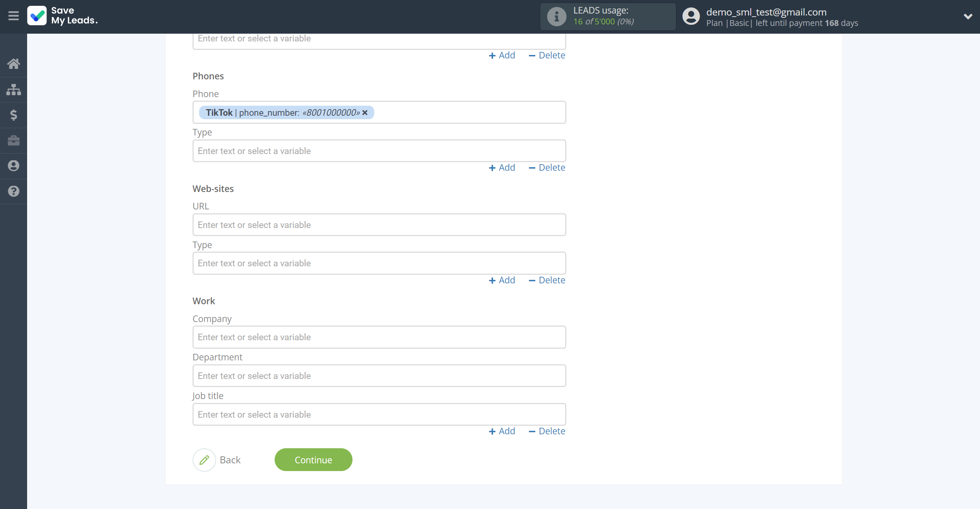Click the demo_sml_test@gmail.com account email
Screen dimensions: 980x509
[766, 12]
